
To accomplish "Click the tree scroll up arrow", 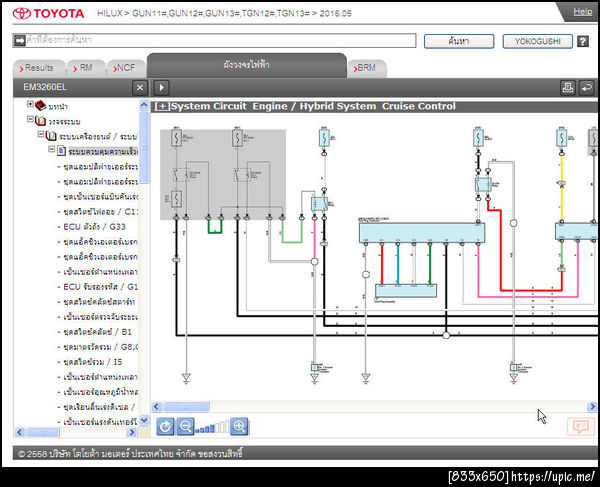I will 144,104.
